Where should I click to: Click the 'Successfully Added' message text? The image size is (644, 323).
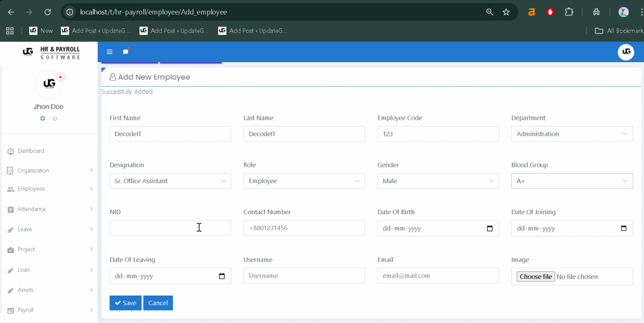[x=127, y=92]
